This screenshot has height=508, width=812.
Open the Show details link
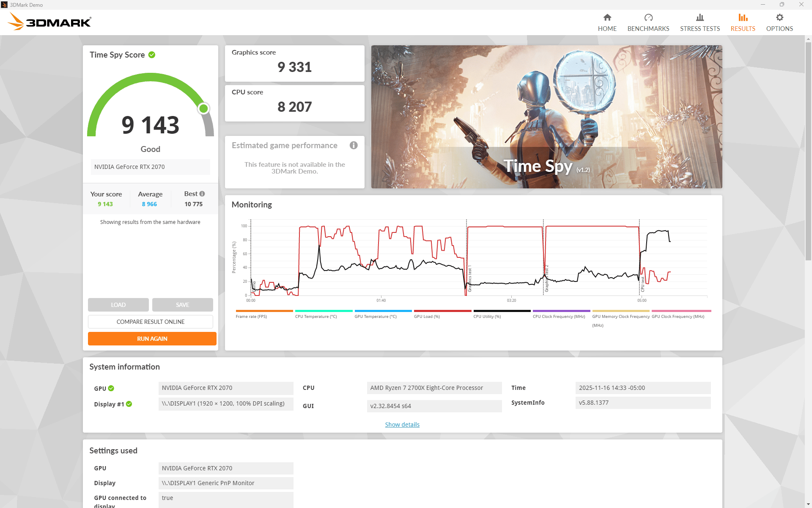[402, 425]
